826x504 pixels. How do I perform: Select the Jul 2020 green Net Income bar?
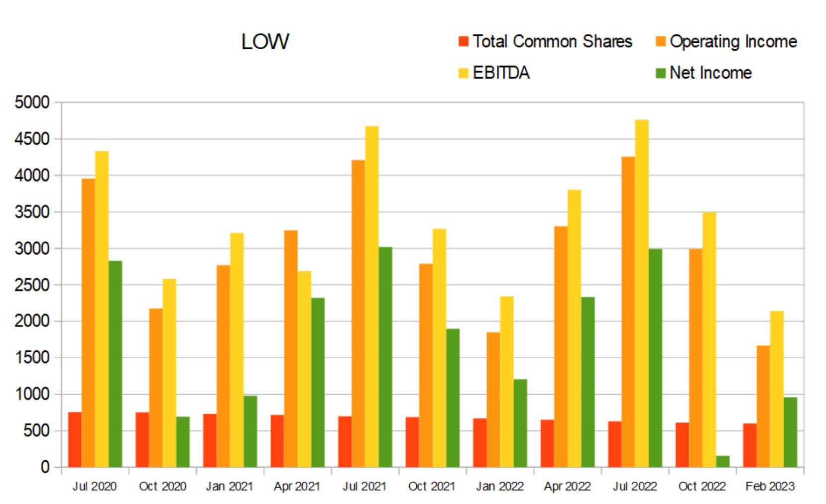116,364
